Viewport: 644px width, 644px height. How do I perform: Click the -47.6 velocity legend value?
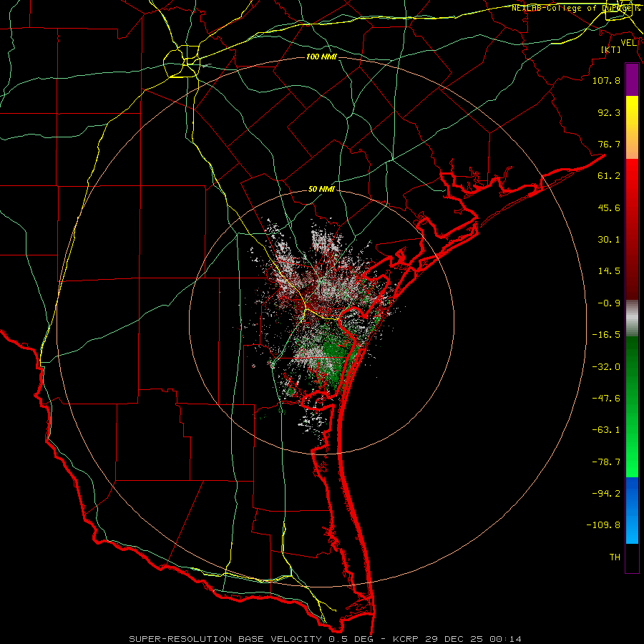606,399
